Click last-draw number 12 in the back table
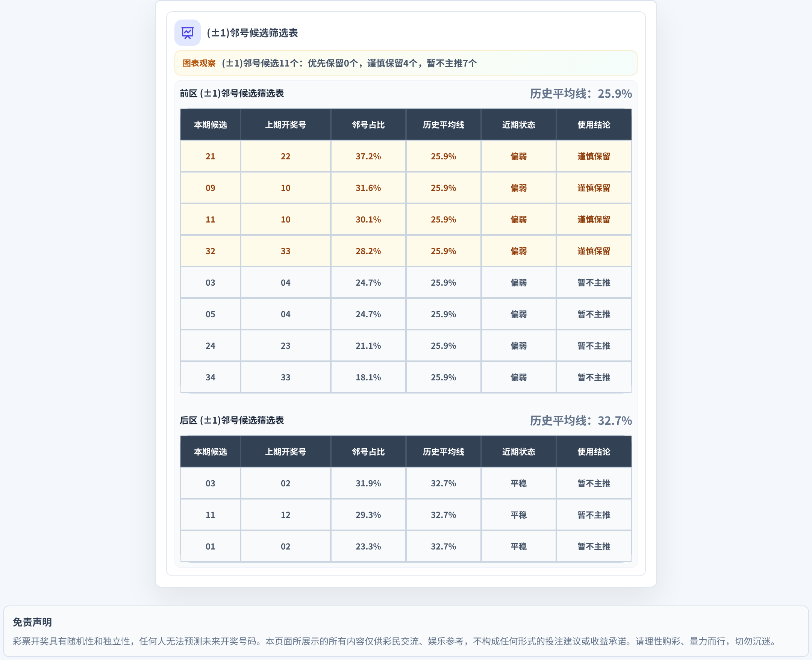 [x=285, y=515]
